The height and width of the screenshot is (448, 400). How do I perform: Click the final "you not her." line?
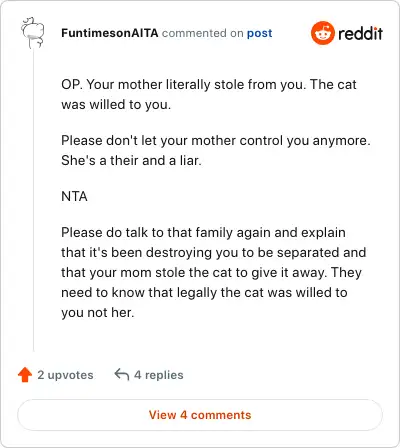[98, 312]
